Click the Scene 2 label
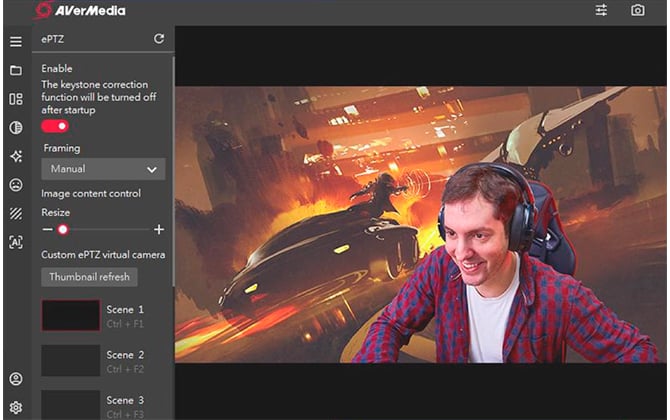670x420 pixels. click(125, 355)
